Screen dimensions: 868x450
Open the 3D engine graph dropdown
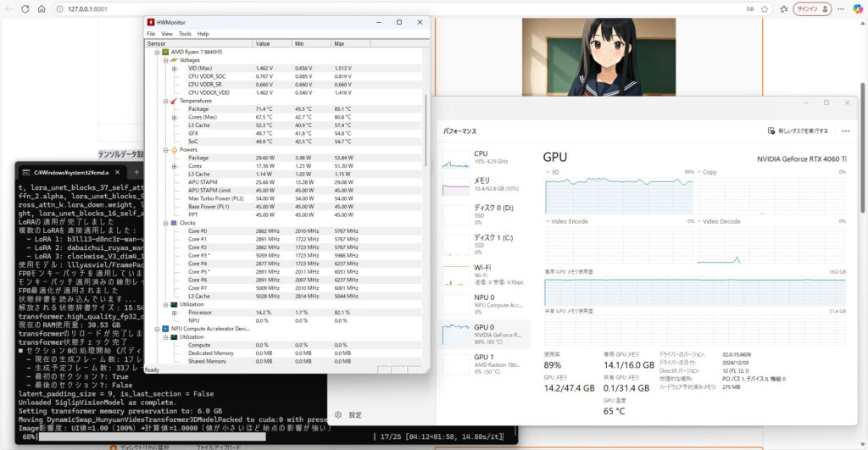552,172
